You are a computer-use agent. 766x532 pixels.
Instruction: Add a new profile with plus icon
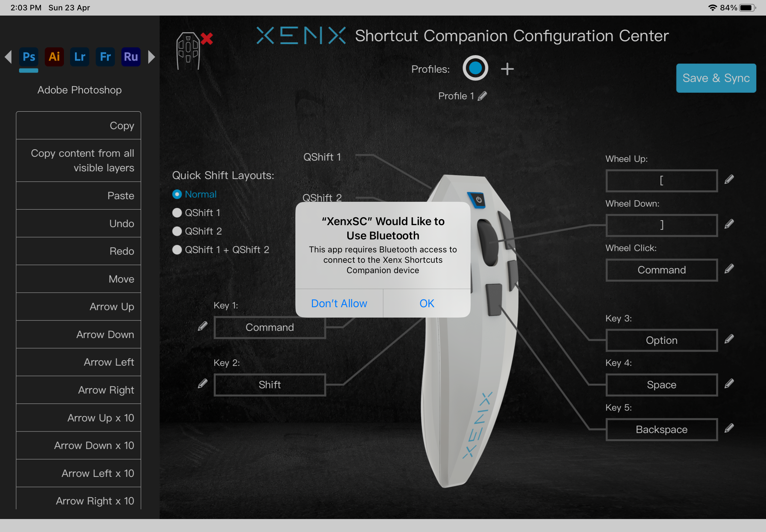[507, 69]
